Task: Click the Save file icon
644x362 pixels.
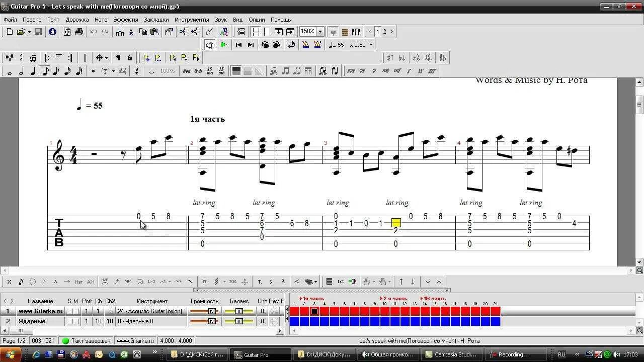Action: [x=38, y=32]
